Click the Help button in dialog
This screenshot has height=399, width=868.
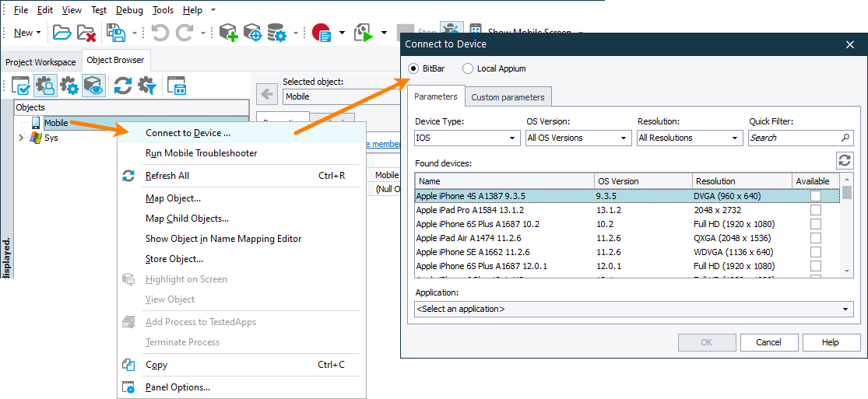click(831, 342)
